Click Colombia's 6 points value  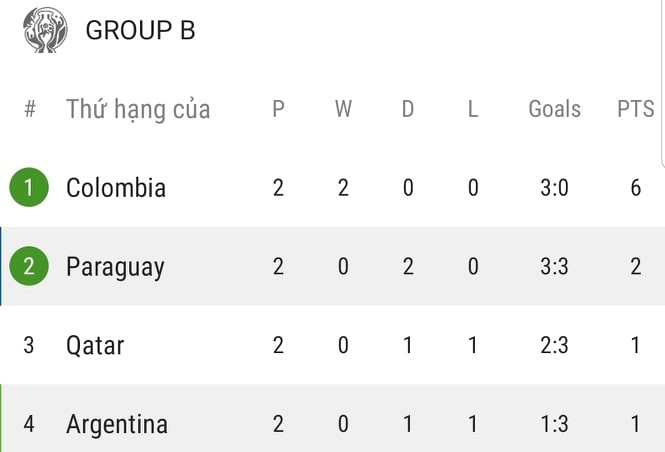click(x=635, y=187)
